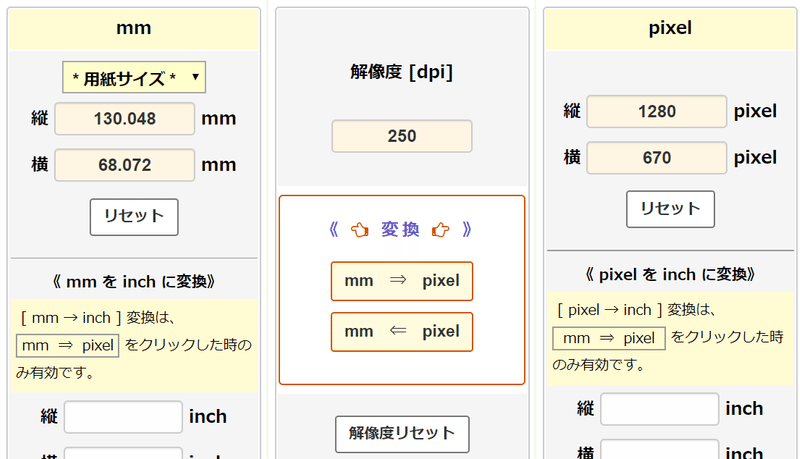
Task: Click the 縦 inch field in the mm panel
Action: pyautogui.click(x=123, y=417)
